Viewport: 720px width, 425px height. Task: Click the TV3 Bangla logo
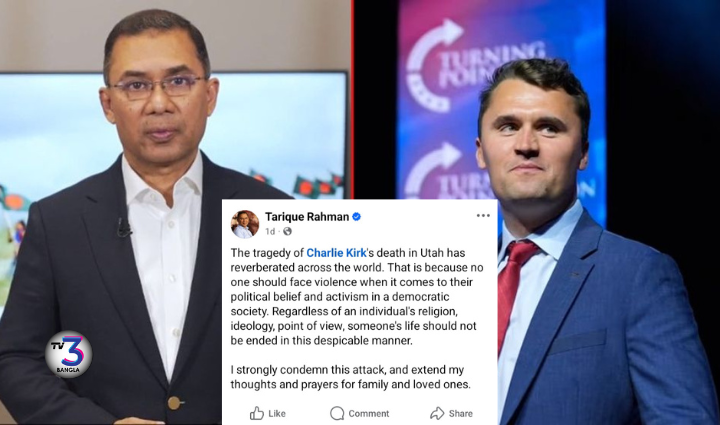tap(68, 354)
